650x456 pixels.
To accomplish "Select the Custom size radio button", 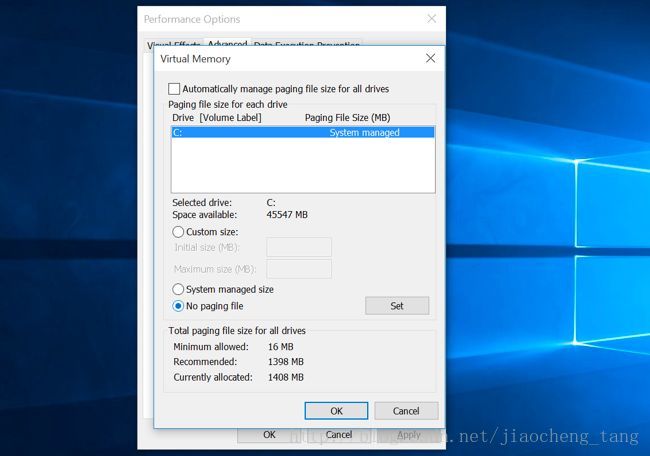I will click(178, 232).
